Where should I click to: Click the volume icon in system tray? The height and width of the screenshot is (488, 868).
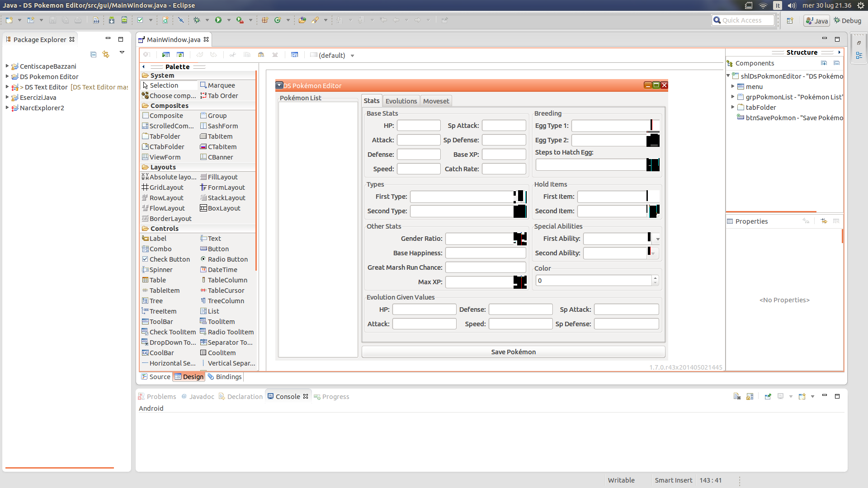tap(792, 5)
